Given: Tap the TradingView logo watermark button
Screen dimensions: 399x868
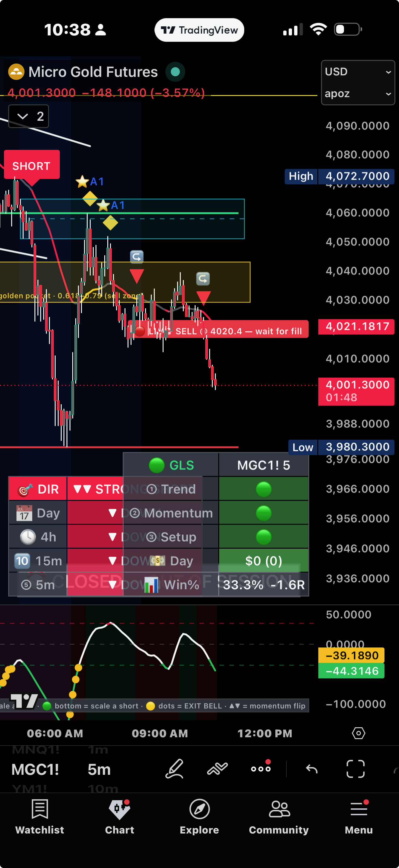Looking at the screenshot, I should pos(24,702).
